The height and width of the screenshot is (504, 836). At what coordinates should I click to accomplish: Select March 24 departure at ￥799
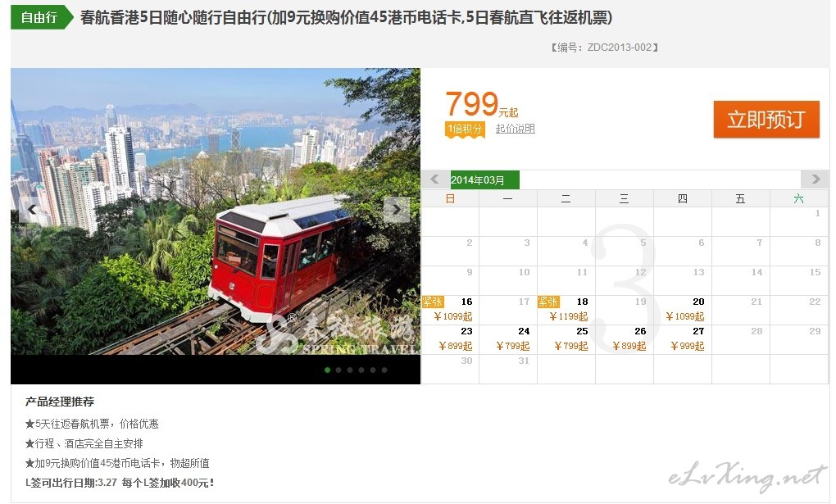pyautogui.click(x=508, y=340)
